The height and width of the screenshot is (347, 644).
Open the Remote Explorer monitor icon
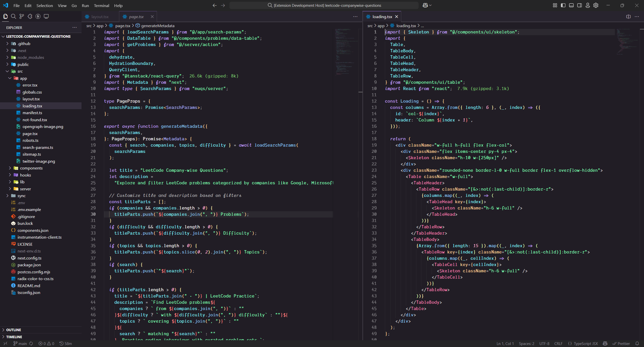[46, 16]
